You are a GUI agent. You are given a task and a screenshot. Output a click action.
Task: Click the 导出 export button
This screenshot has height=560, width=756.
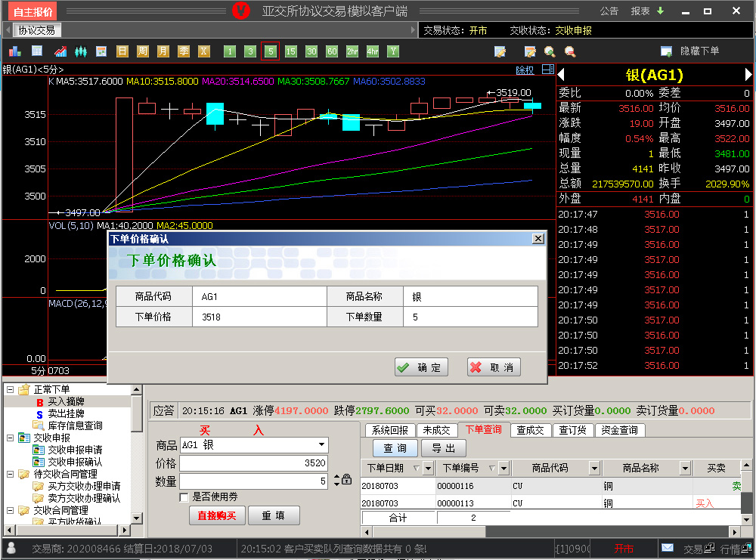443,448
